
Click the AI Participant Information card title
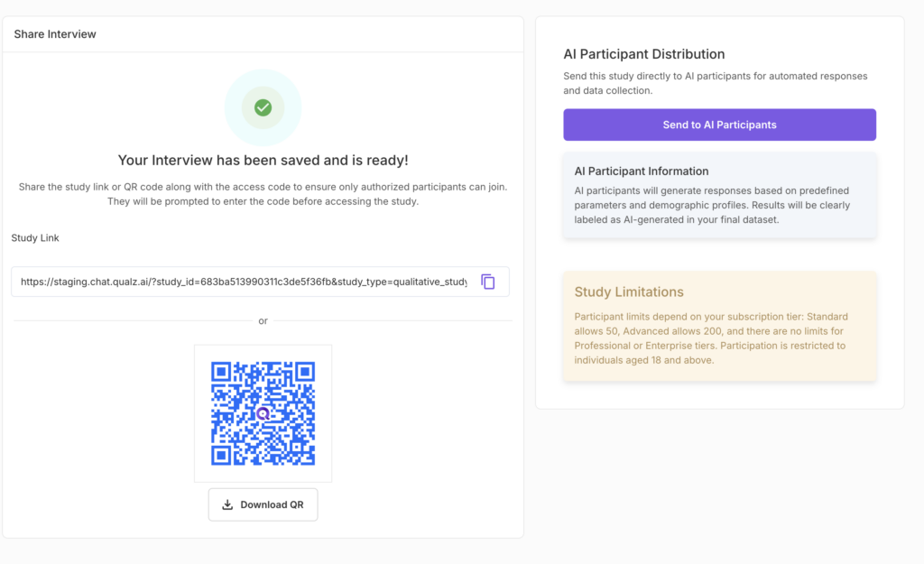point(641,171)
